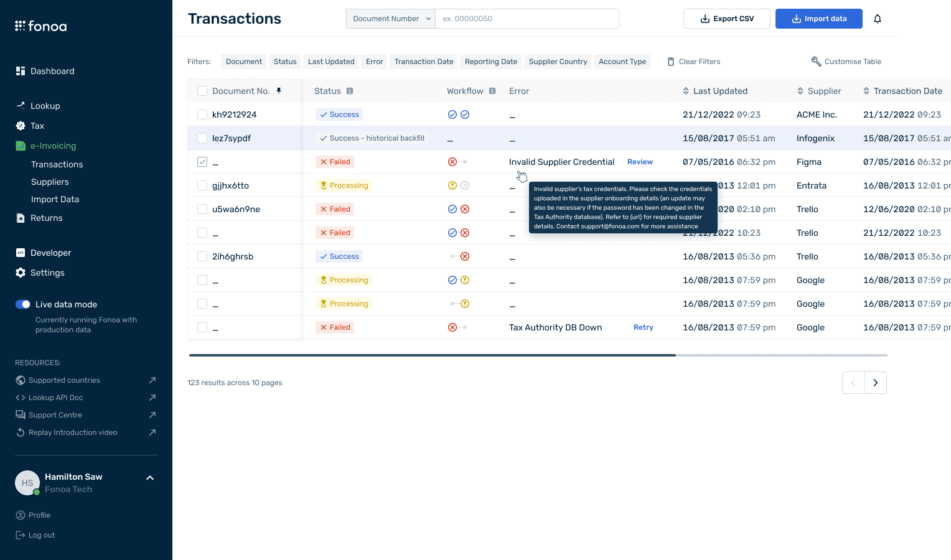
Task: Click the document number search field
Action: coord(527,19)
